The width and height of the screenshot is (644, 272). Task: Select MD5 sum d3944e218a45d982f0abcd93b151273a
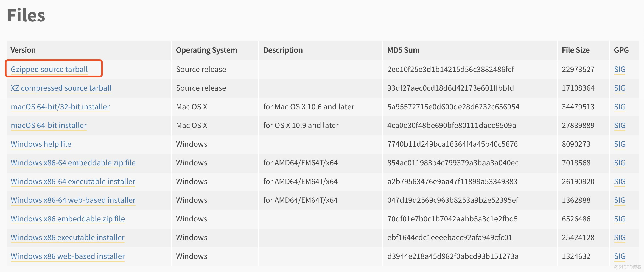click(453, 256)
